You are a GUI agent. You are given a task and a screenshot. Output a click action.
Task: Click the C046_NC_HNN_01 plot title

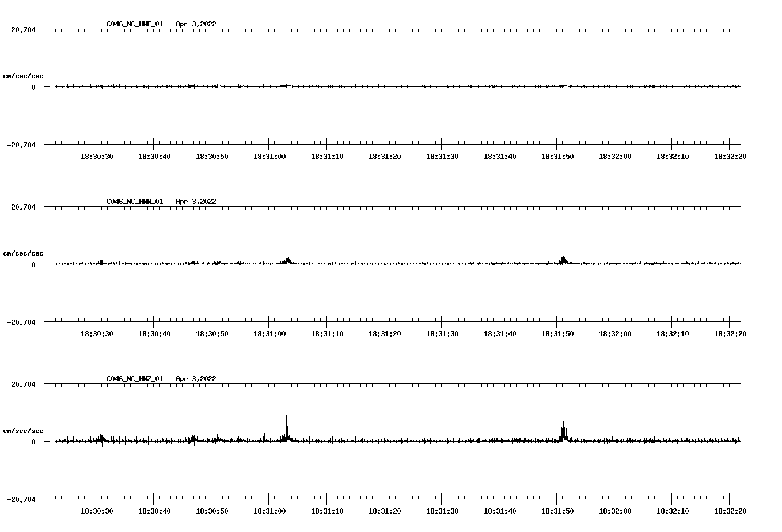[135, 202]
